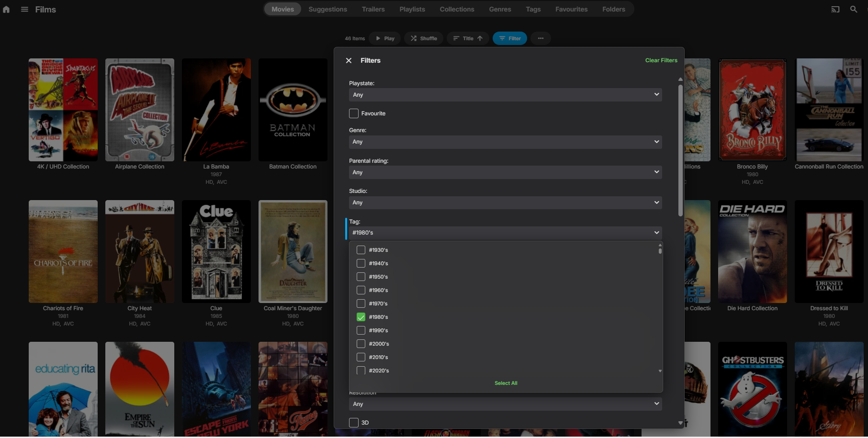Click the tag list scrollbar thumb
Viewport: 868px width, 438px height.
coord(660,250)
